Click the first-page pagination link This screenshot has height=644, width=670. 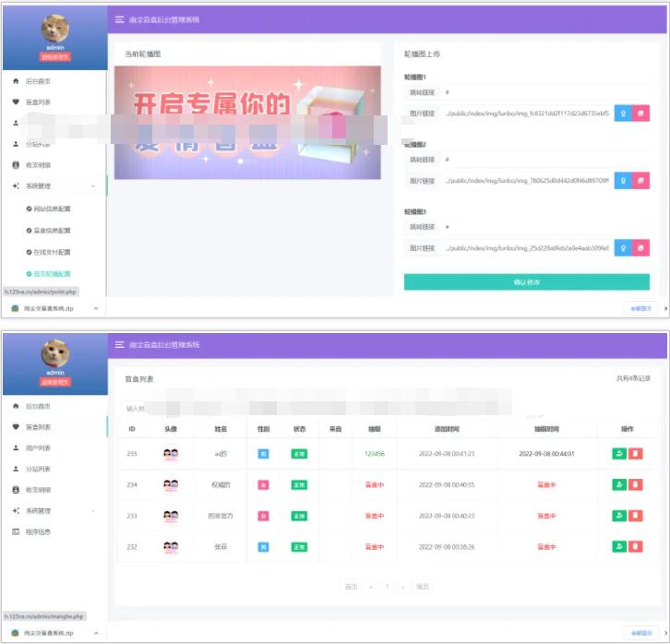click(351, 587)
